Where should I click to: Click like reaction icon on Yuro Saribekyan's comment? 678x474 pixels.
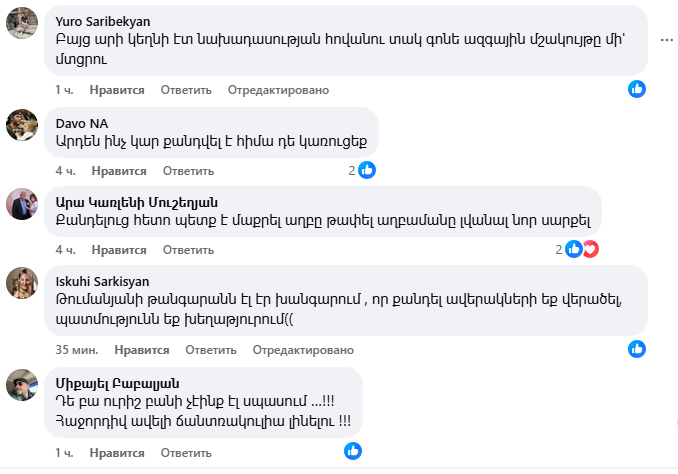tap(636, 89)
